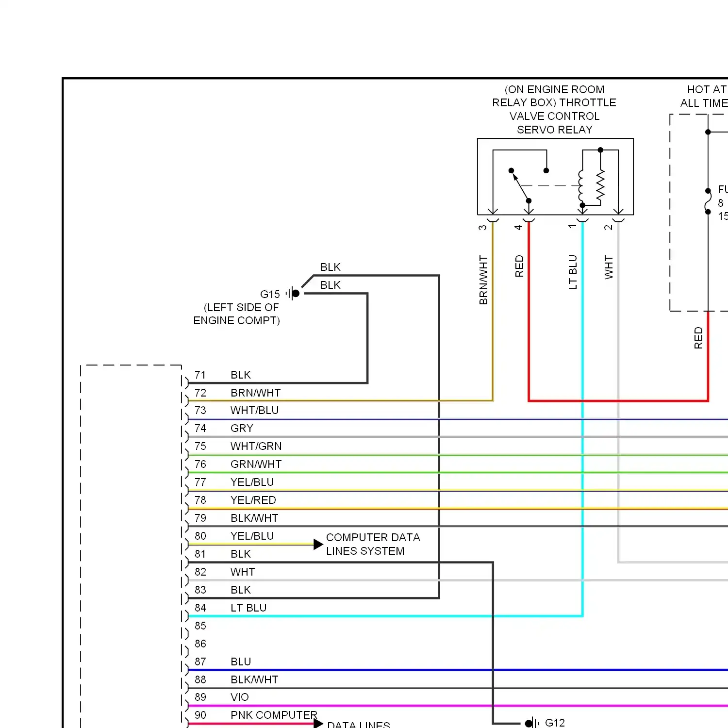
Task: Select pin 87 BLU label
Action: click(x=241, y=662)
